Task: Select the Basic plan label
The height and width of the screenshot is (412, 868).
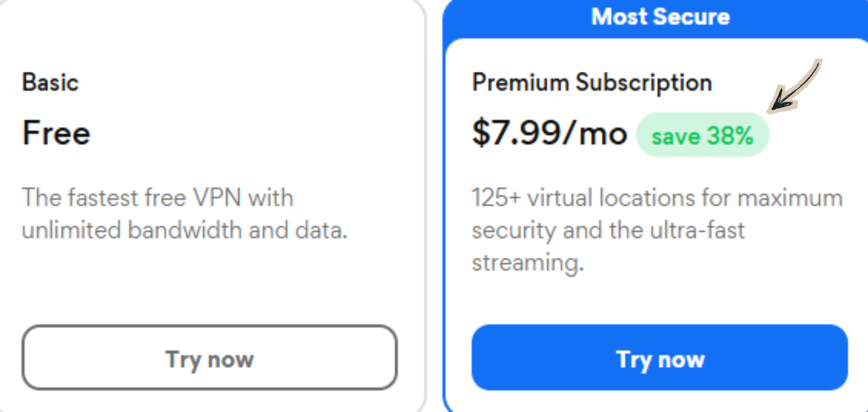Action: click(50, 82)
